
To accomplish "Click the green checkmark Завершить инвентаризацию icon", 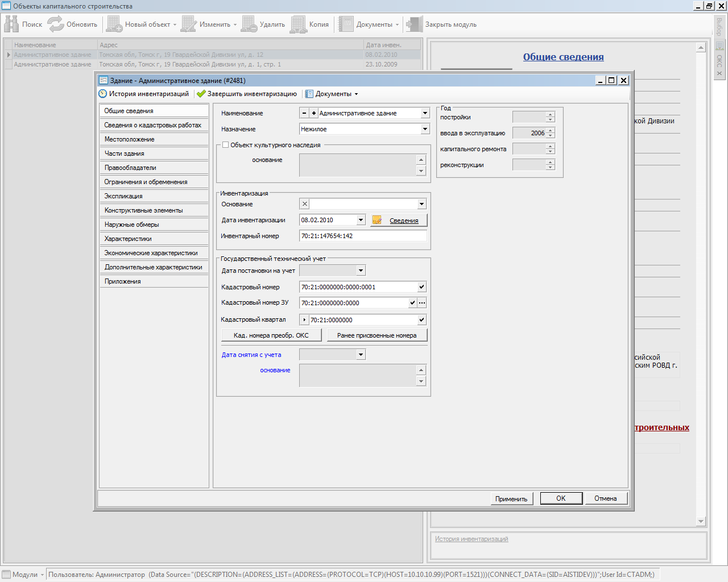I will coord(201,94).
